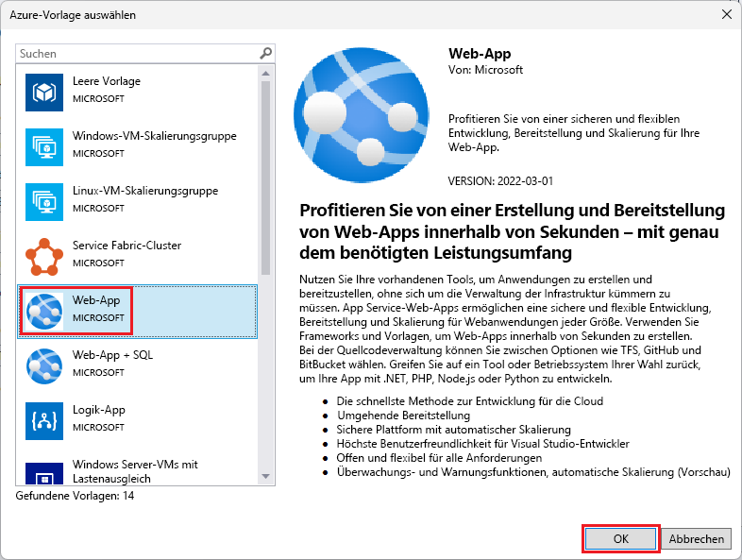Click the Logik-App braces icon
Screen dimensions: 742x560
[44, 421]
